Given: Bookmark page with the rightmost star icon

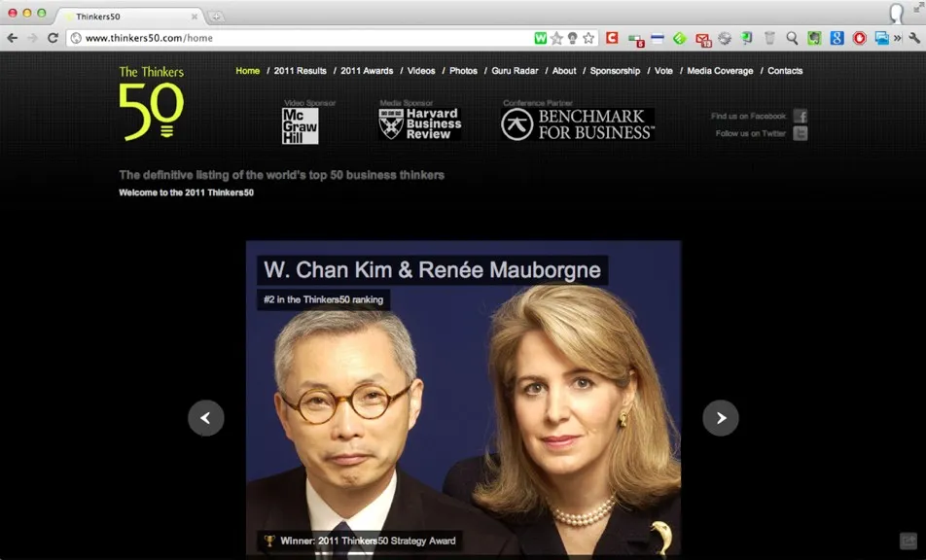Looking at the screenshot, I should tap(588, 38).
